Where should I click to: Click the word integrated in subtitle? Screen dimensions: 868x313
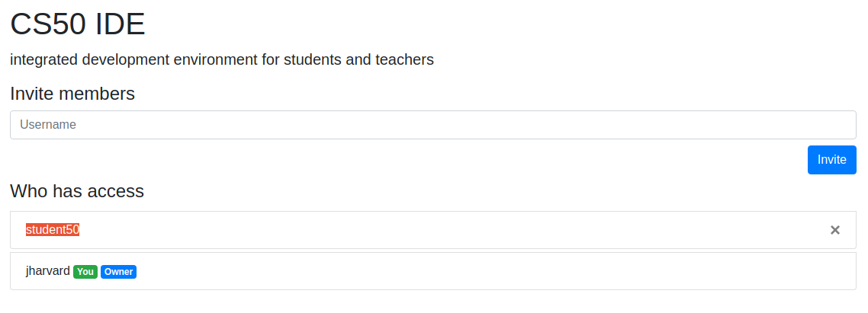point(44,59)
